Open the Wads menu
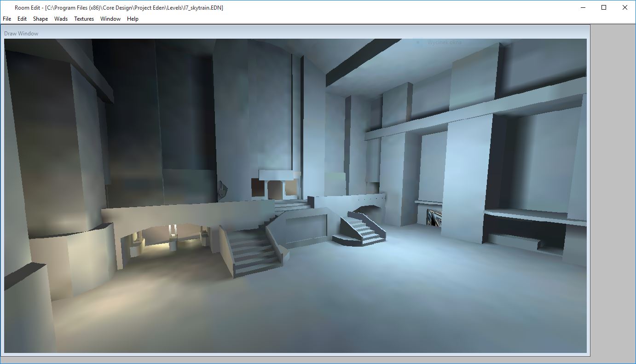636x364 pixels. coord(61,19)
